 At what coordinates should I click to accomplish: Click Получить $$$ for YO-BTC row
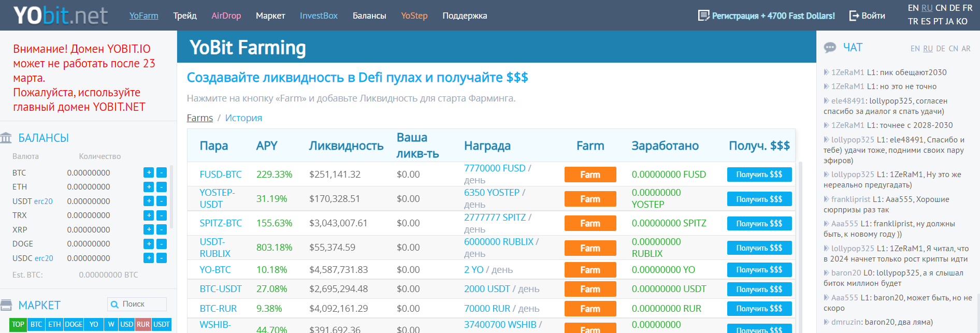tap(759, 270)
